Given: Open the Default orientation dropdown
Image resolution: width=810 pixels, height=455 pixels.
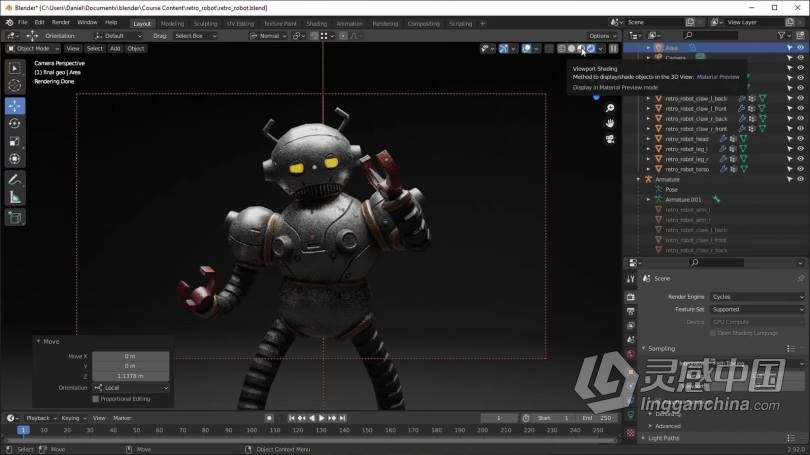Looking at the screenshot, I should 118,36.
